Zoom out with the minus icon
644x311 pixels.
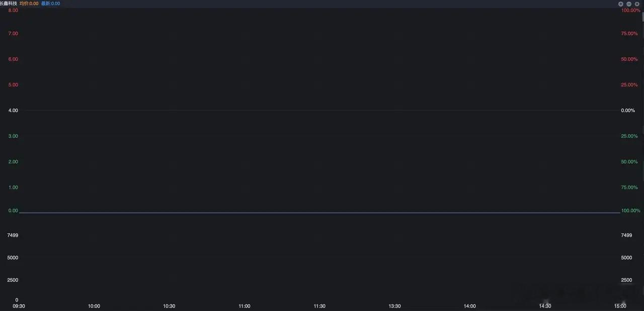coord(629,4)
